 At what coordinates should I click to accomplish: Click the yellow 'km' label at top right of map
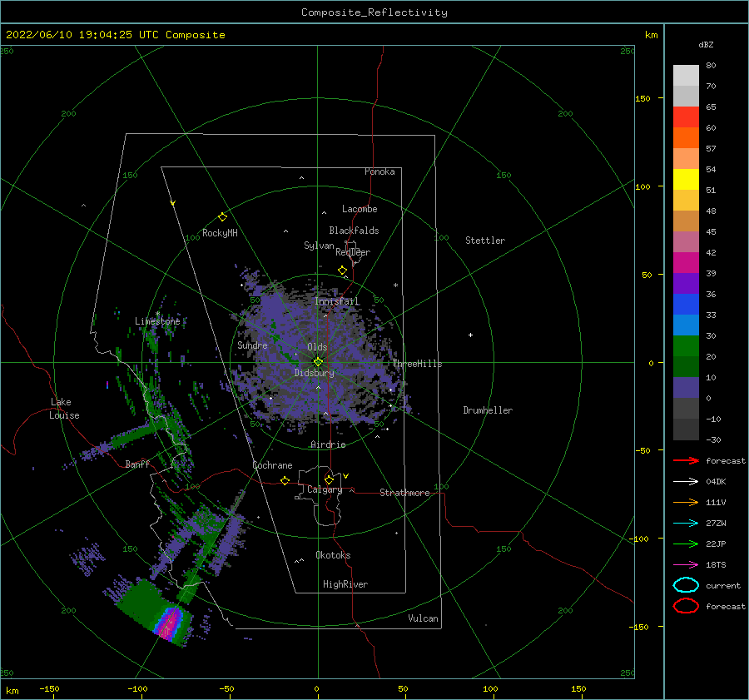(651, 35)
